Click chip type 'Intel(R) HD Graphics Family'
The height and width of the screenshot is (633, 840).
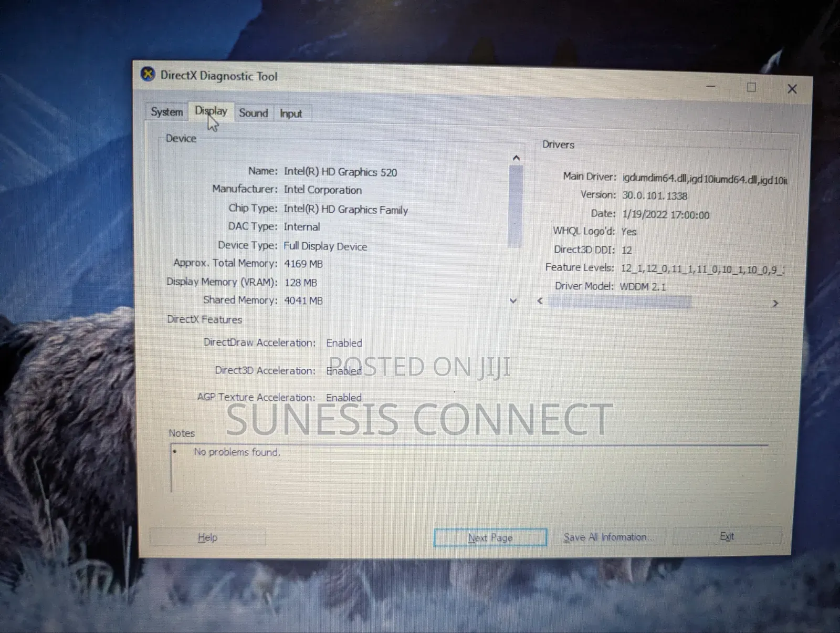click(345, 210)
